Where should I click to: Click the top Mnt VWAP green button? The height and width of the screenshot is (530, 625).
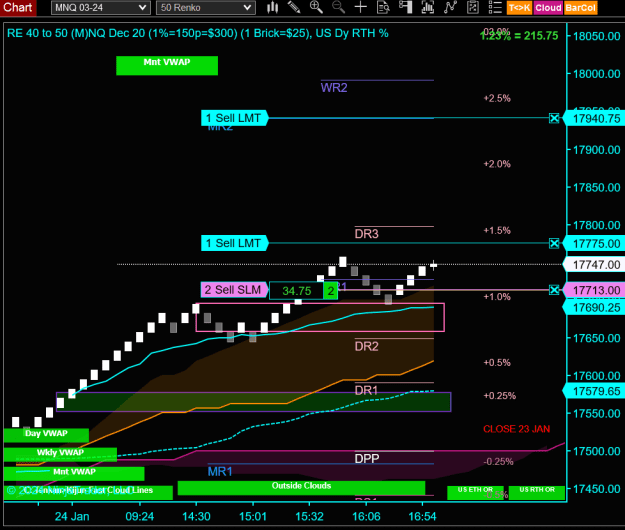click(x=167, y=65)
